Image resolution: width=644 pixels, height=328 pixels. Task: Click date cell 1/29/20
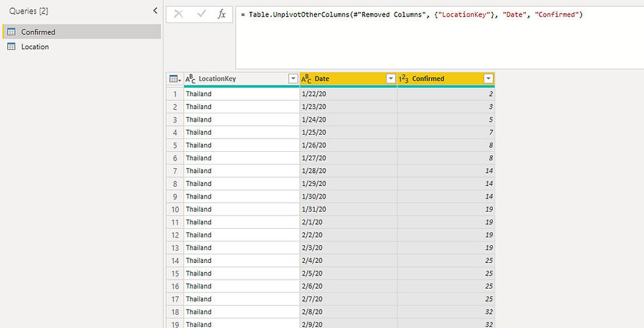[x=348, y=184]
